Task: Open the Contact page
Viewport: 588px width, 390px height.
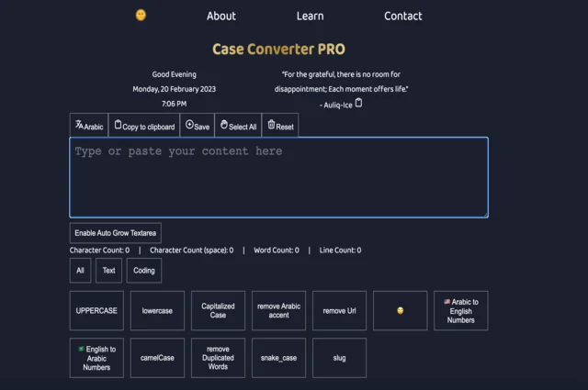Action: (403, 17)
